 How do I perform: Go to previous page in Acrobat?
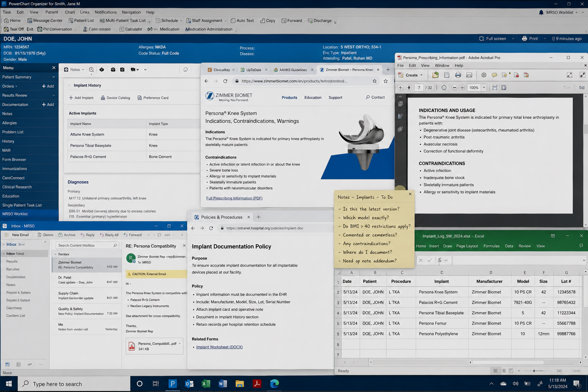400,88
